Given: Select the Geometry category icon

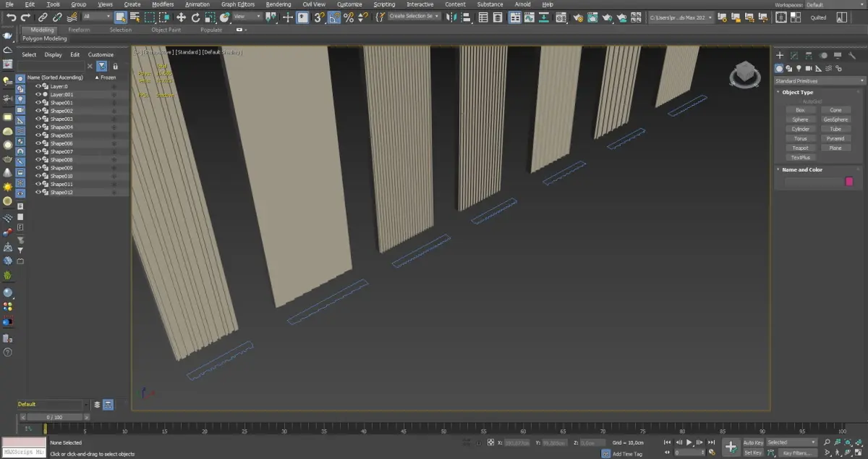Looking at the screenshot, I should 779,69.
